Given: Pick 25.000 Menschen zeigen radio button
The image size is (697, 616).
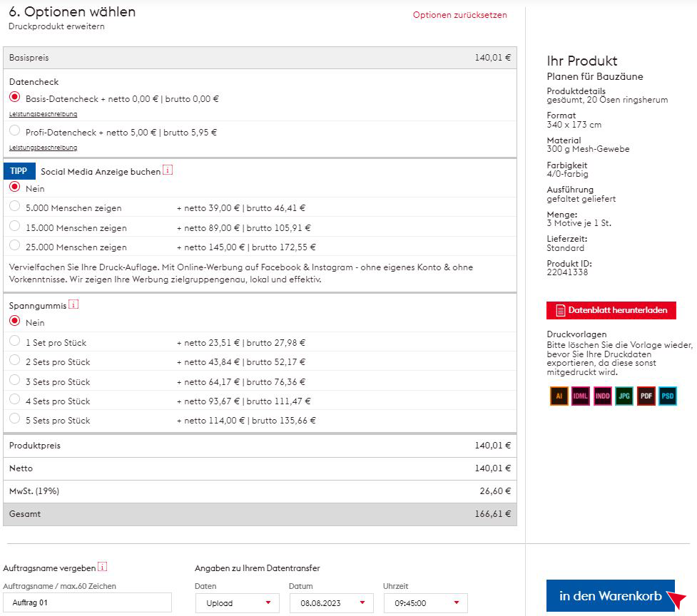Looking at the screenshot, I should pyautogui.click(x=15, y=246).
